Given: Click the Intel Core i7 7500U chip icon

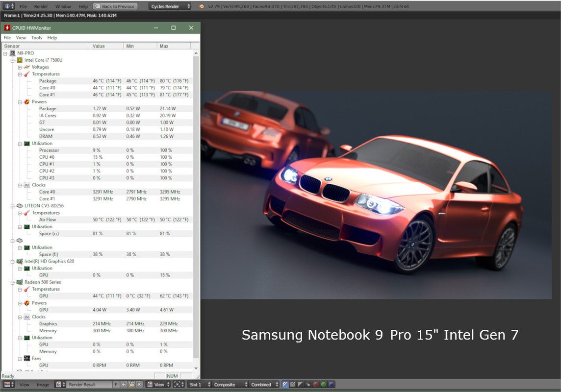Looking at the screenshot, I should [20, 60].
